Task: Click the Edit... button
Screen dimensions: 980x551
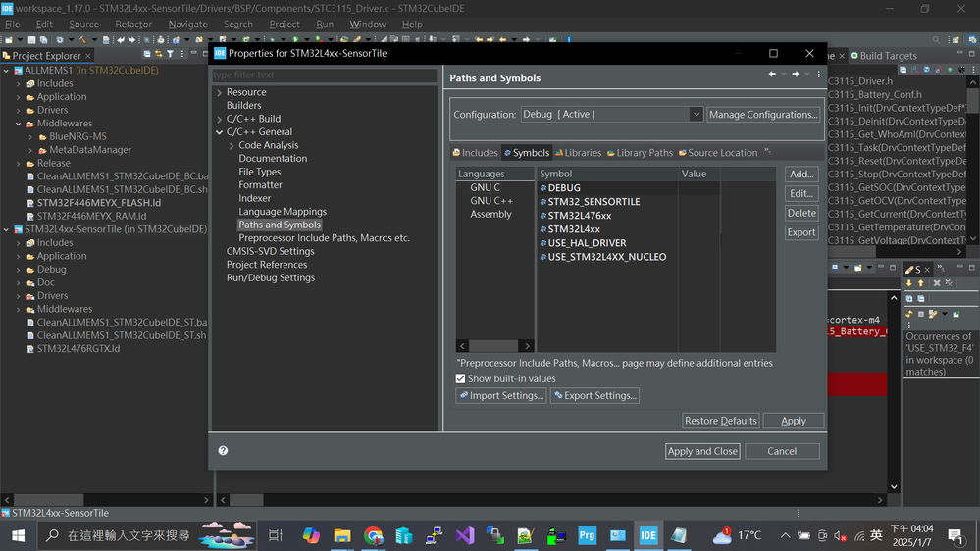Action: tap(801, 194)
